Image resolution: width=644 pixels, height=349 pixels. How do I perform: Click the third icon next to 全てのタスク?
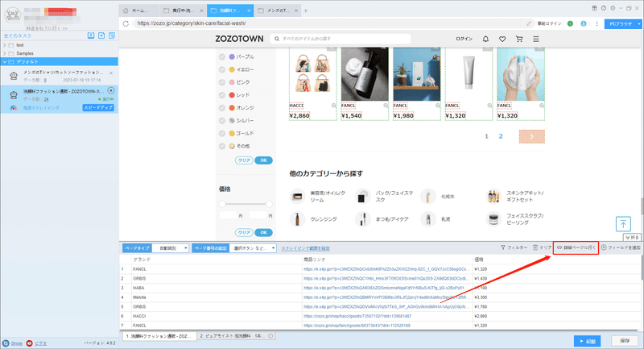tap(112, 35)
